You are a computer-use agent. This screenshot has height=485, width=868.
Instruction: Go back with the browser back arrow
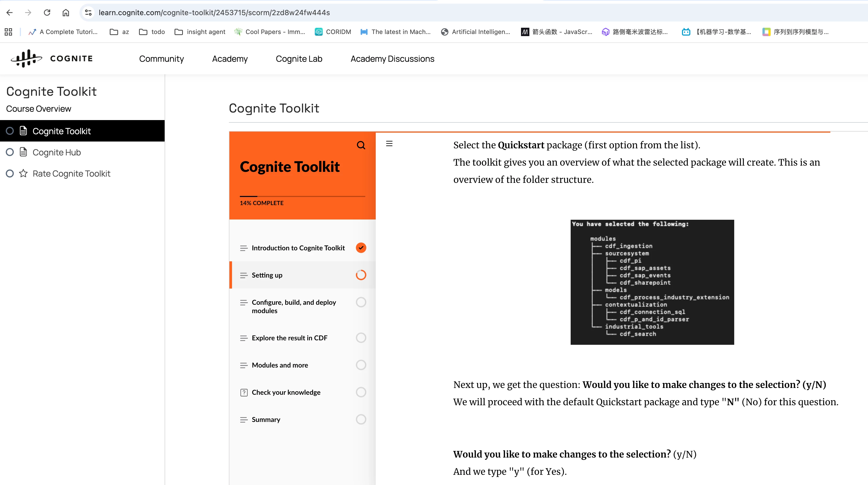pyautogui.click(x=9, y=13)
